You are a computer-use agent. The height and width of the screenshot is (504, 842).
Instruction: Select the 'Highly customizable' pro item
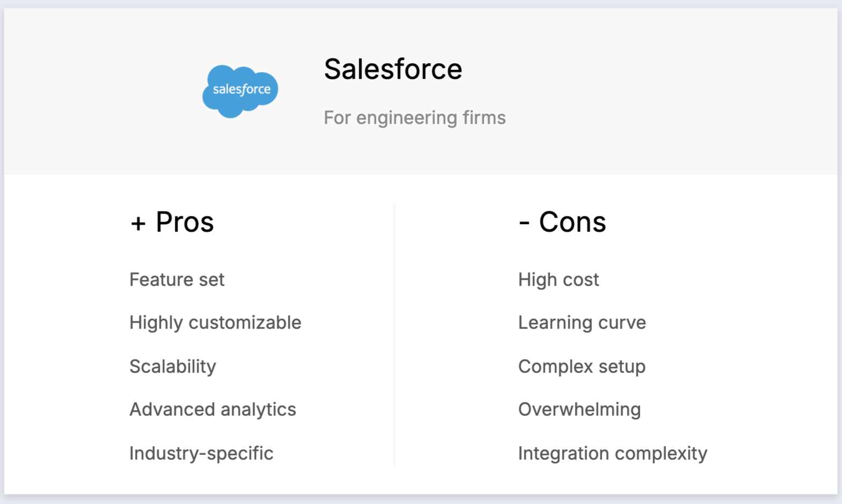click(216, 323)
